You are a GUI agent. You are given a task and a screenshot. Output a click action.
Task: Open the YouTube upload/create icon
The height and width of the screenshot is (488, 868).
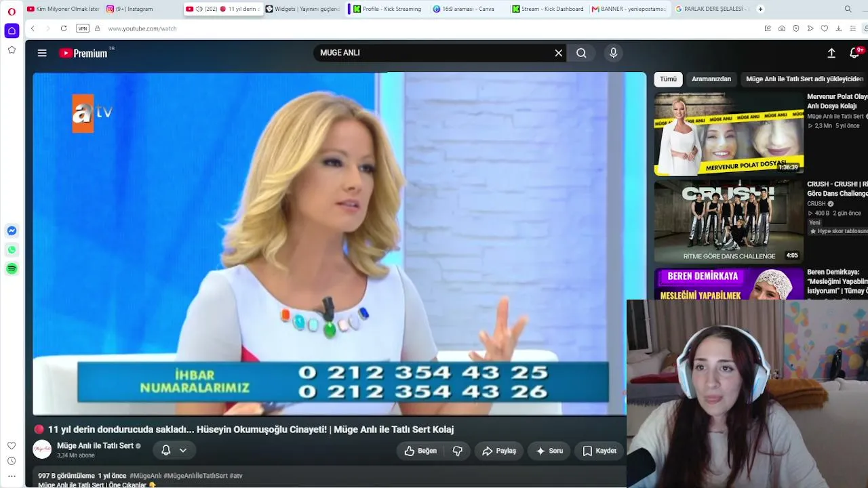831,53
